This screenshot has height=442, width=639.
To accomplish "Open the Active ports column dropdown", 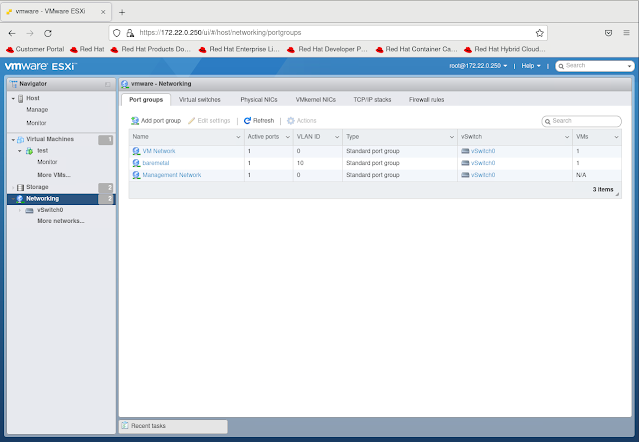I will pyautogui.click(x=288, y=137).
